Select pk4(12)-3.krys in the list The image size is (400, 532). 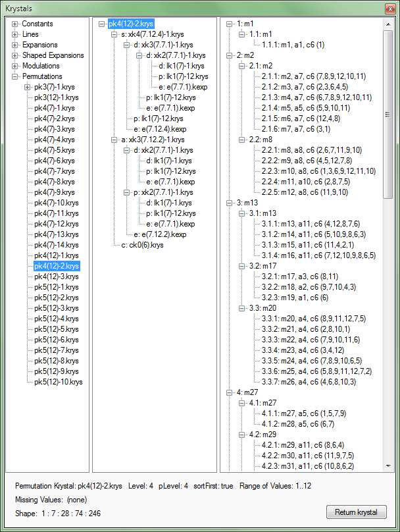(x=57, y=277)
